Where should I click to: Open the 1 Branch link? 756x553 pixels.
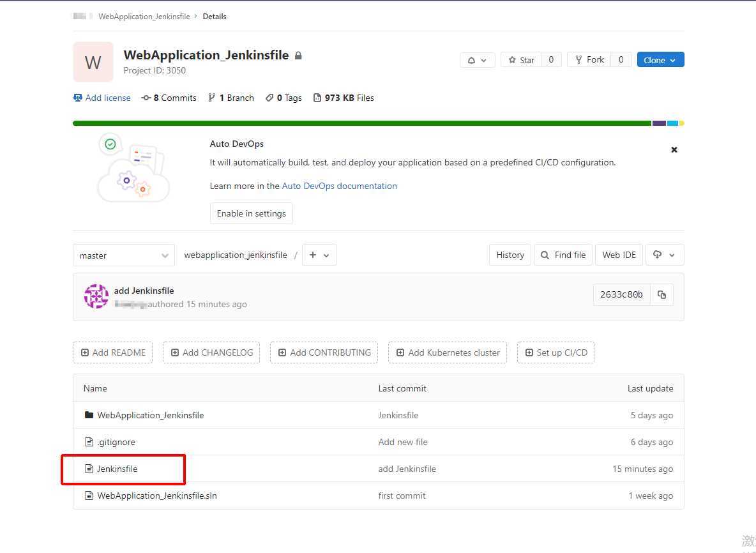pyautogui.click(x=231, y=98)
